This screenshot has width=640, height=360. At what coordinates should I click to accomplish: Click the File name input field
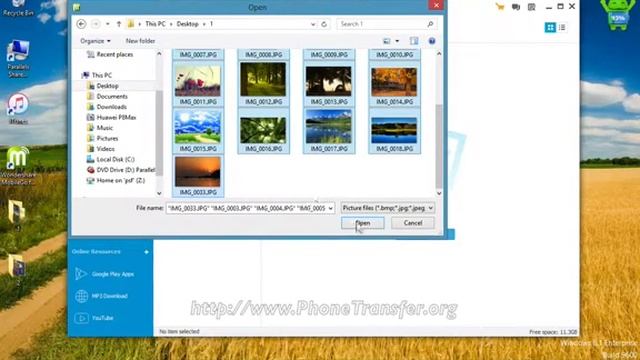[247, 208]
